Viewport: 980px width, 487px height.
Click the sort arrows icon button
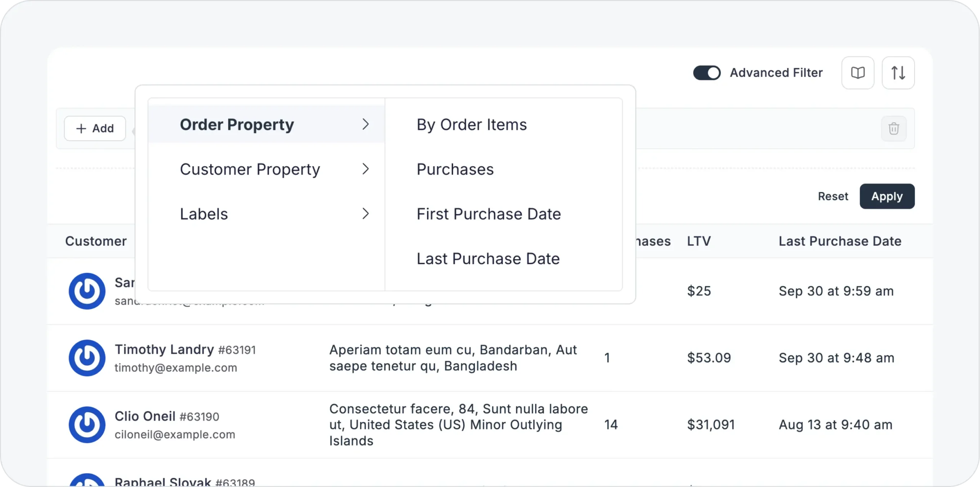[x=898, y=73]
